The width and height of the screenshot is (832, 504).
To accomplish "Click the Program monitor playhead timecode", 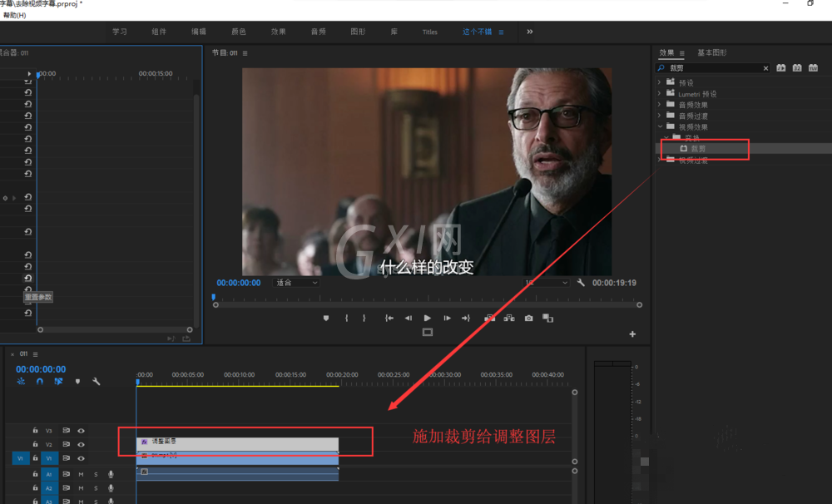I will [238, 283].
